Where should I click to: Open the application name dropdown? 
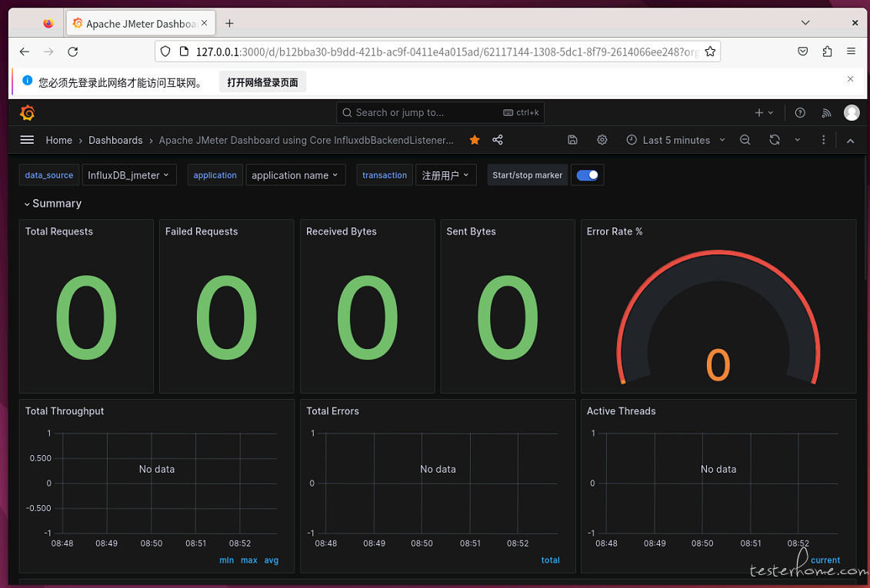tap(295, 175)
